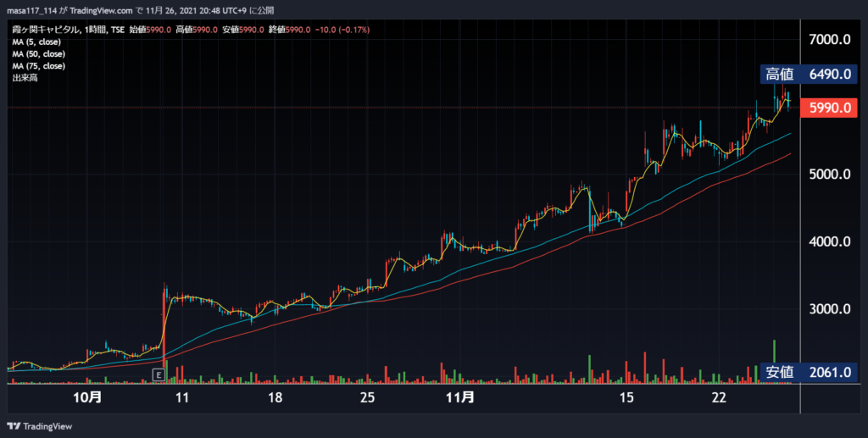Viewport: 868px width, 438px height.
Task: Click the 25 date axis label
Action: [x=367, y=397]
